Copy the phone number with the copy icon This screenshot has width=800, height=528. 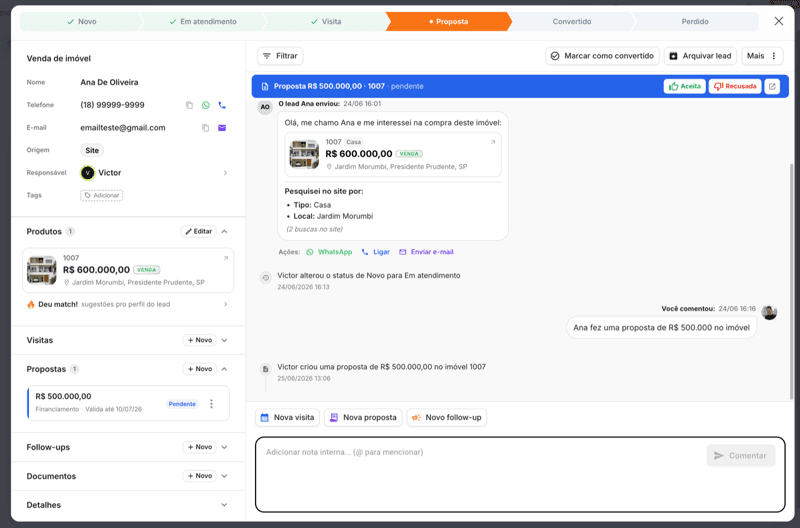pyautogui.click(x=189, y=105)
